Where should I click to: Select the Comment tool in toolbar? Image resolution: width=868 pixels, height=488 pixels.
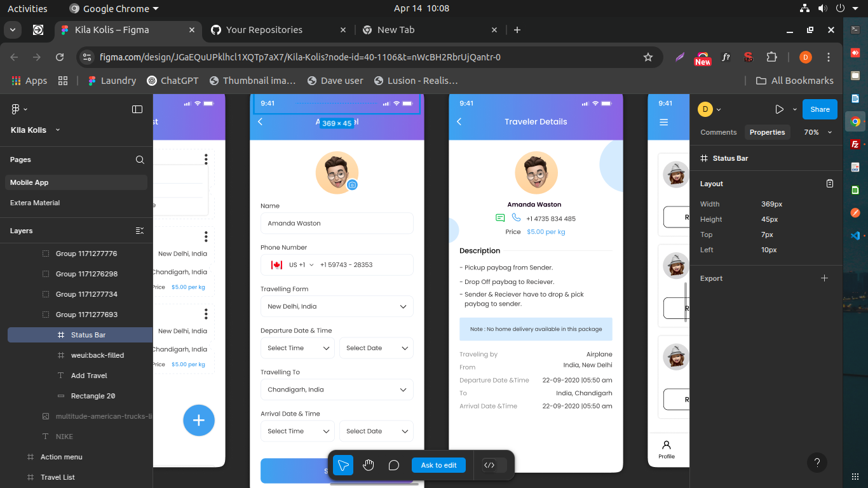tap(394, 465)
